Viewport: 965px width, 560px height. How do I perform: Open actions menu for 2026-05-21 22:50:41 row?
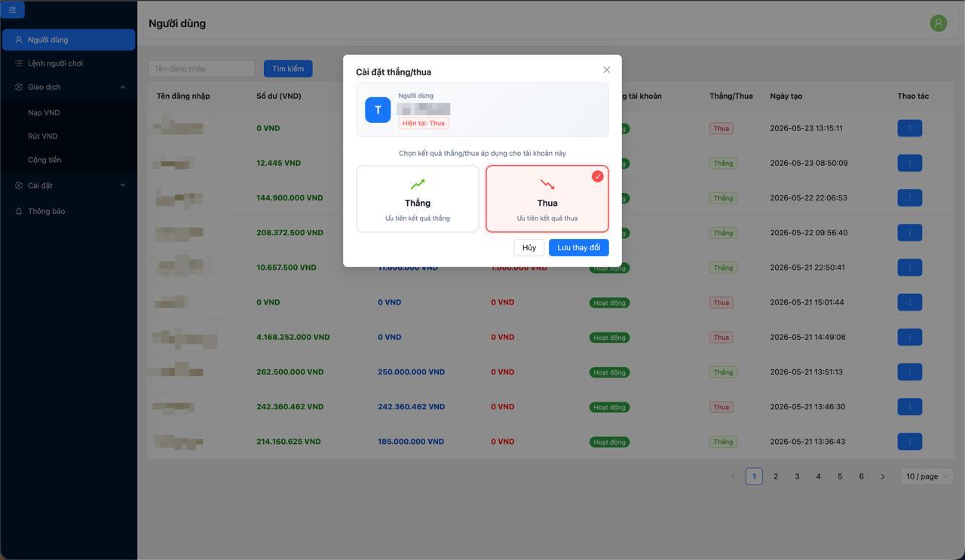point(909,268)
